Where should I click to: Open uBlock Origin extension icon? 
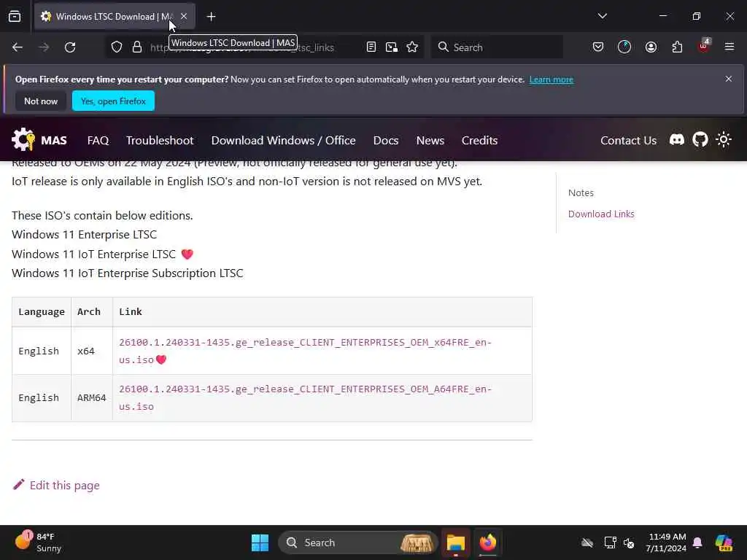click(704, 46)
